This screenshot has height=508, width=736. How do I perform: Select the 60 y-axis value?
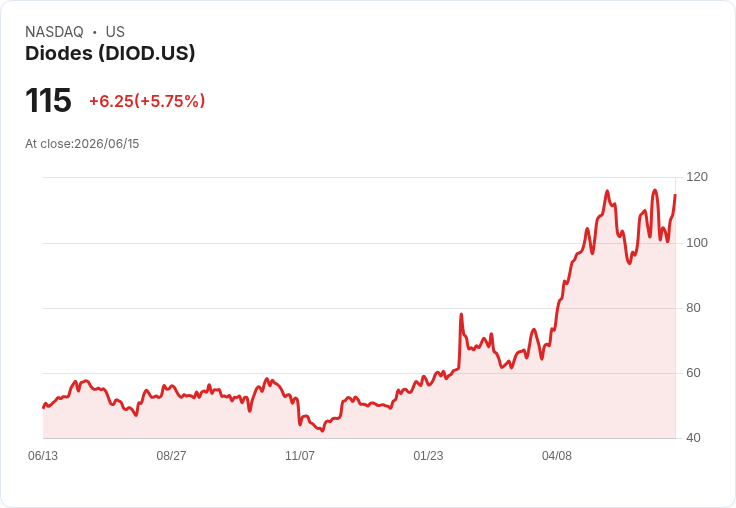click(x=693, y=373)
